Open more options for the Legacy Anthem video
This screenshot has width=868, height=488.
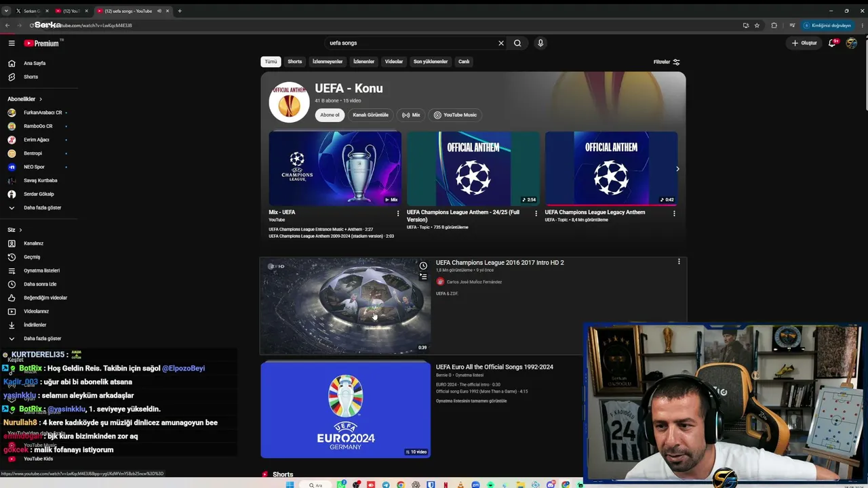tap(674, 213)
